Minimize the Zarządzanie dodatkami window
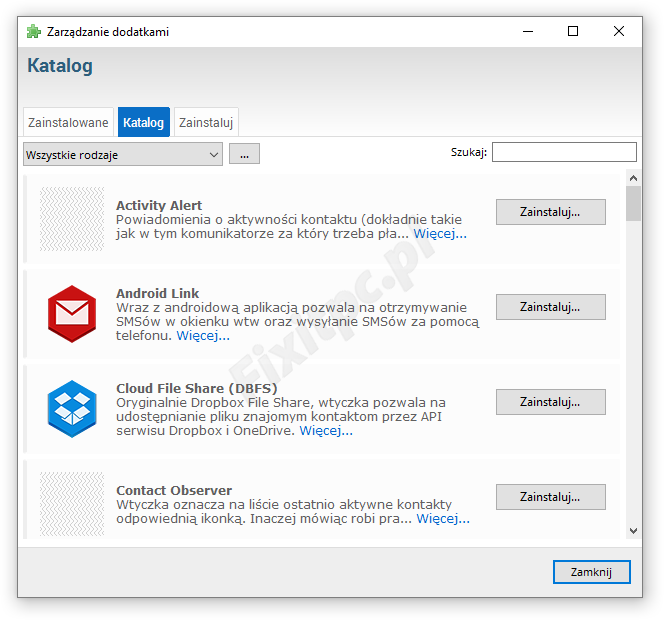Screen dimensions: 664x620 528,31
